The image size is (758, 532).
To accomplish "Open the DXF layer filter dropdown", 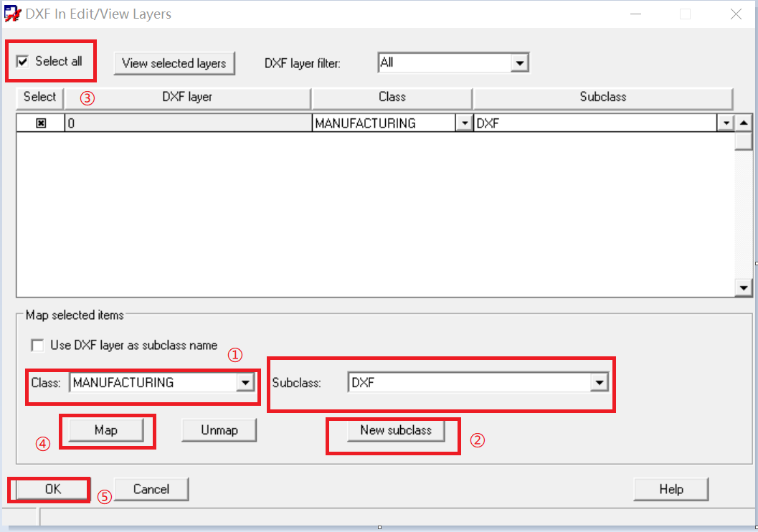I will [520, 63].
